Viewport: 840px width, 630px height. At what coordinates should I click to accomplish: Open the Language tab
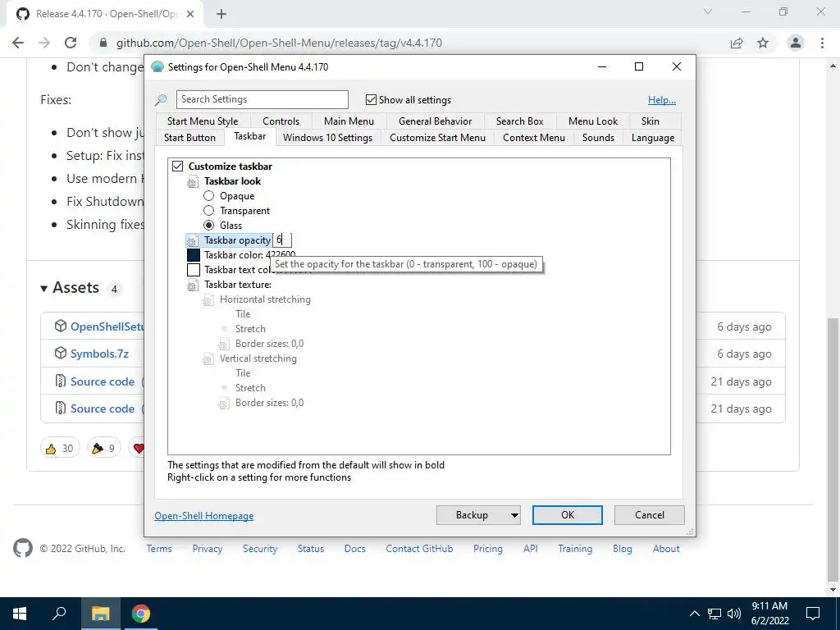coord(652,138)
